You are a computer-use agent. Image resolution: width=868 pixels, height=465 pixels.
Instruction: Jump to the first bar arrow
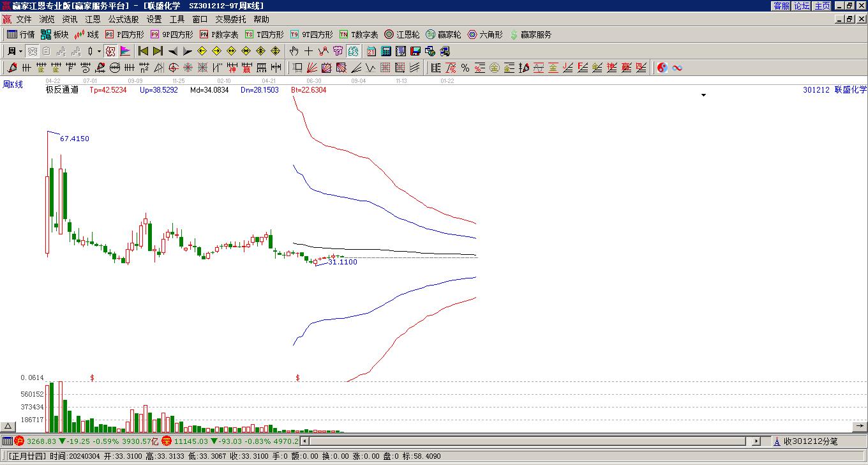tap(144, 51)
